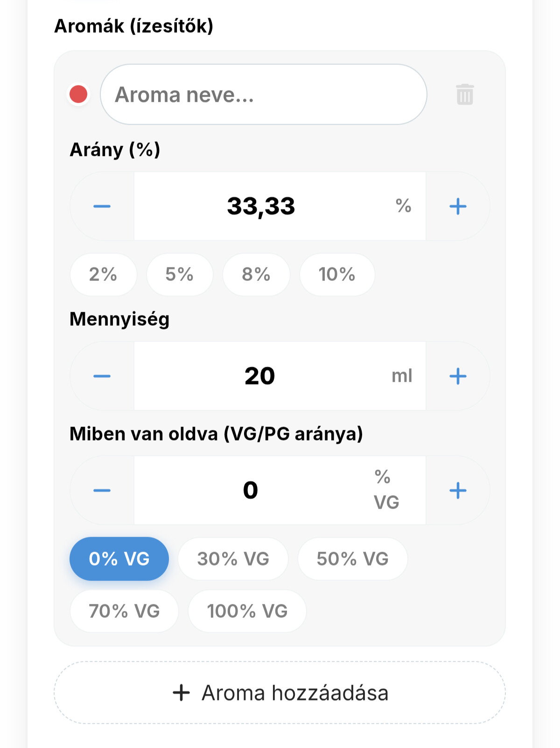Increase Mennyiség ml with plus
Image resolution: width=560 pixels, height=748 pixels.
coord(458,376)
